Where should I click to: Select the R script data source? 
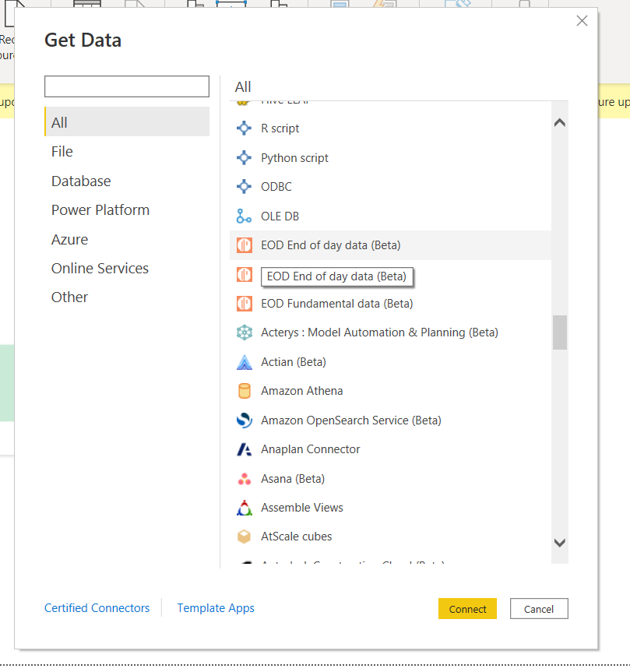[x=390, y=128]
